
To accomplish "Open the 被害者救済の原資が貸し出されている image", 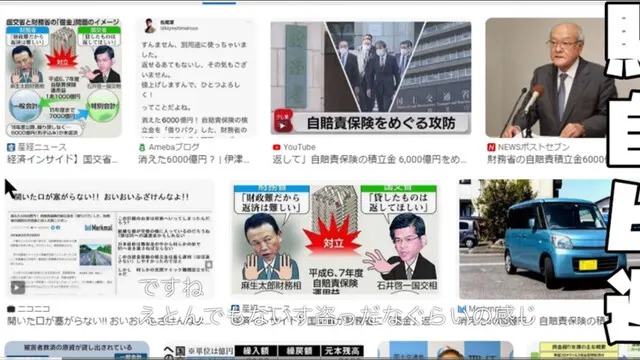I will (77, 350).
